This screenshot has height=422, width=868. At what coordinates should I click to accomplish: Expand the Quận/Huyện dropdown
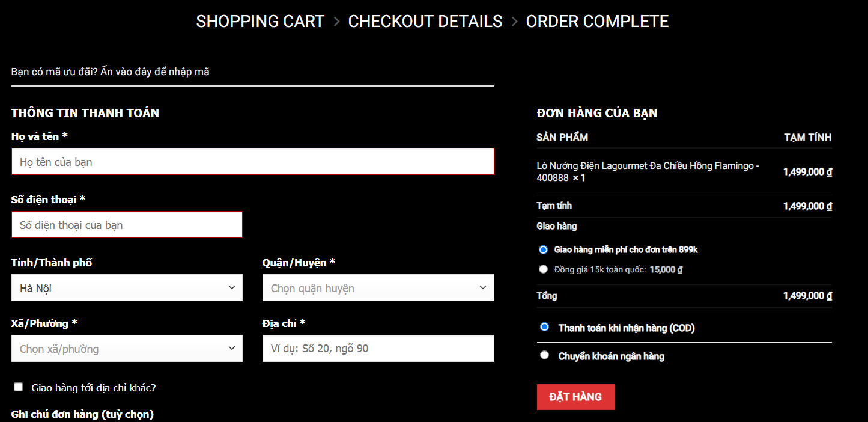tap(378, 288)
